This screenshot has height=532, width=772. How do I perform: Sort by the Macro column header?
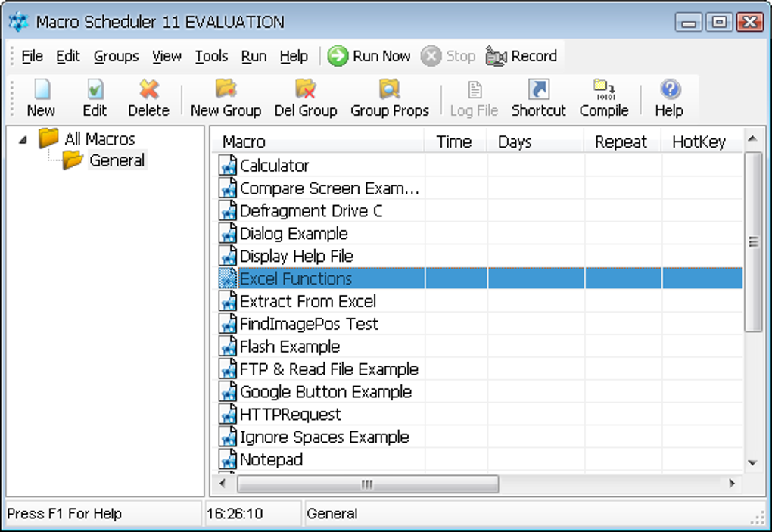coord(318,142)
